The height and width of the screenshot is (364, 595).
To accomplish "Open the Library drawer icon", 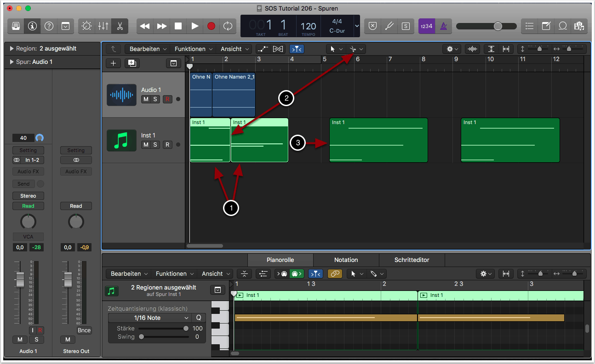I will click(x=16, y=26).
